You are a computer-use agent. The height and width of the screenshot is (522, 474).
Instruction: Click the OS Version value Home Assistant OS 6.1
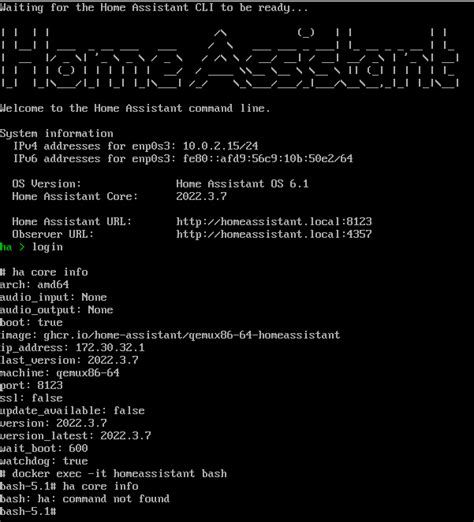pos(242,184)
